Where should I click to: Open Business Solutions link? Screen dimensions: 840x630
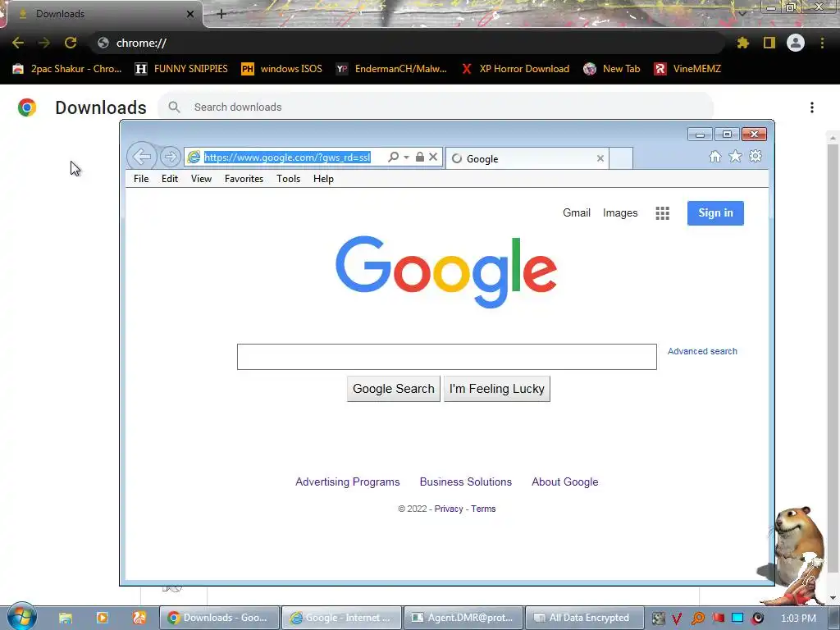[466, 482]
